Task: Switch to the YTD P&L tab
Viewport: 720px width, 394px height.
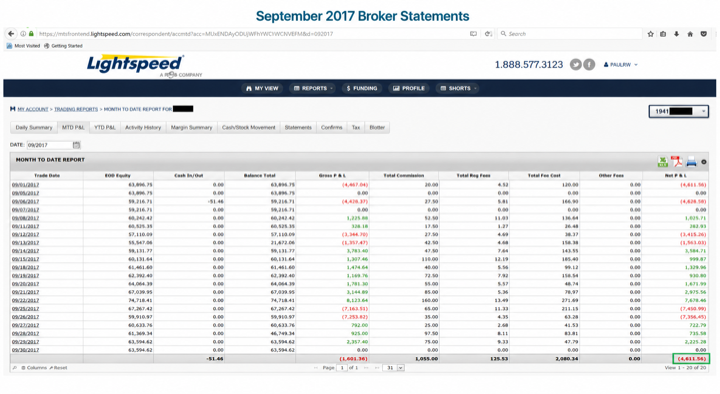Action: click(x=105, y=128)
